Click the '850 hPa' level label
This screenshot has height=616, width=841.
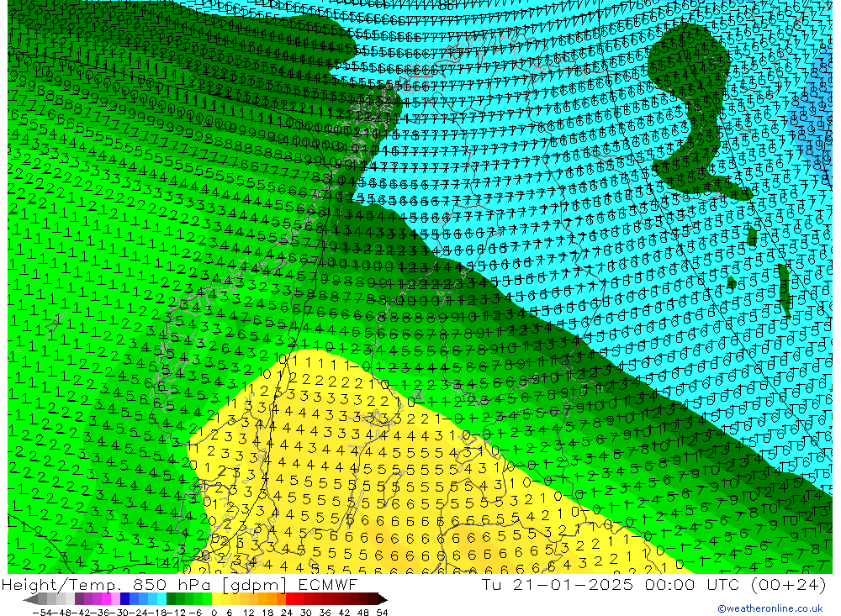point(172,585)
